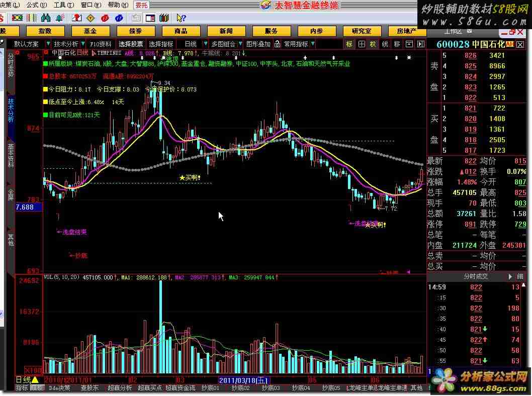Screen dimensions: 532x396
Task: Open the books library icon
Action: pyautogui.click(x=164, y=18)
